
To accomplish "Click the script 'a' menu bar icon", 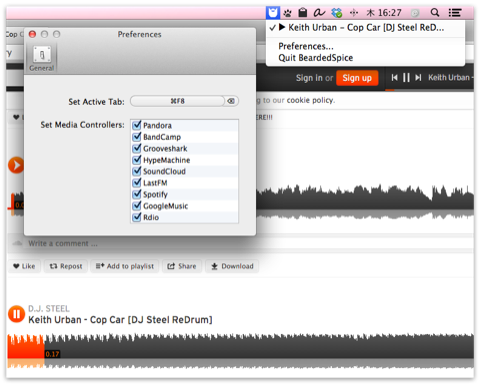I will (319, 13).
